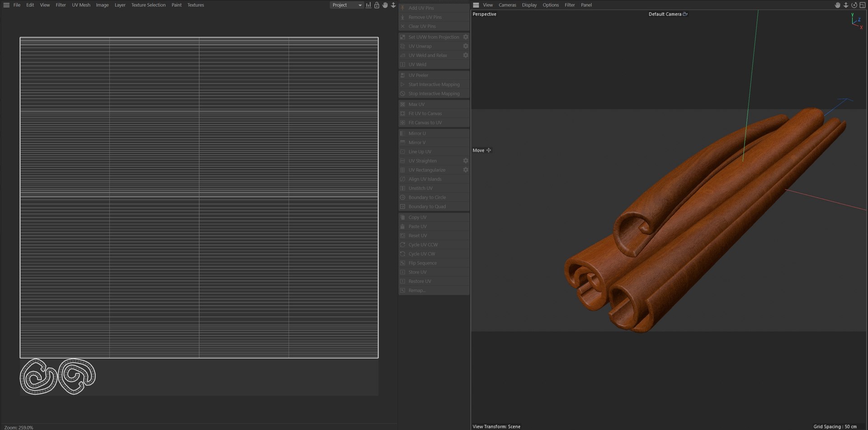Open the viewport Panel menu
This screenshot has width=868, height=430.
[586, 5]
